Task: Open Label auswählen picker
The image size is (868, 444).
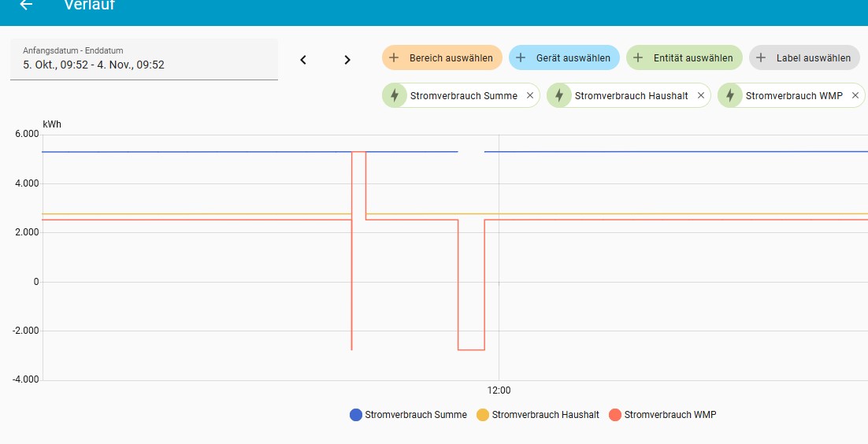Action: coord(804,57)
